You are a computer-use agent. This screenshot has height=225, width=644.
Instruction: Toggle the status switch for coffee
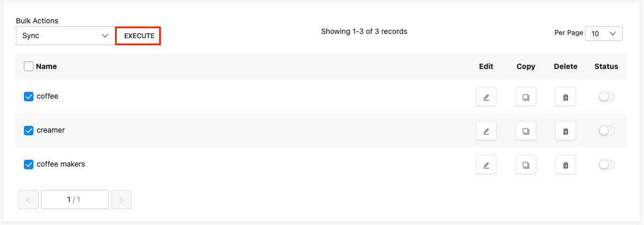(x=606, y=97)
